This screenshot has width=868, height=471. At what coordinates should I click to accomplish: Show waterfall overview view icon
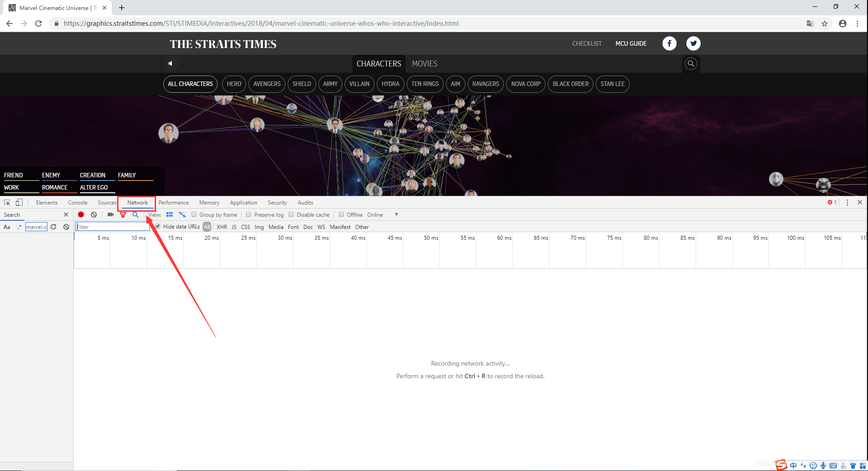182,215
